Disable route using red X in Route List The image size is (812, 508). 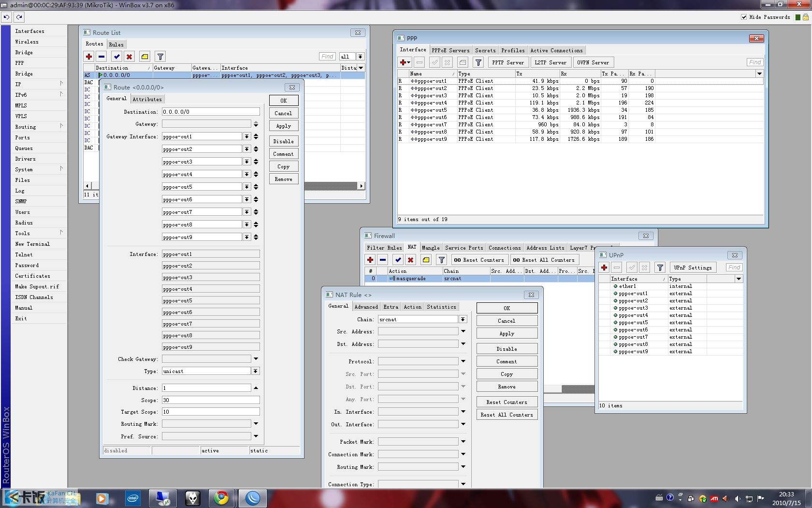(129, 57)
